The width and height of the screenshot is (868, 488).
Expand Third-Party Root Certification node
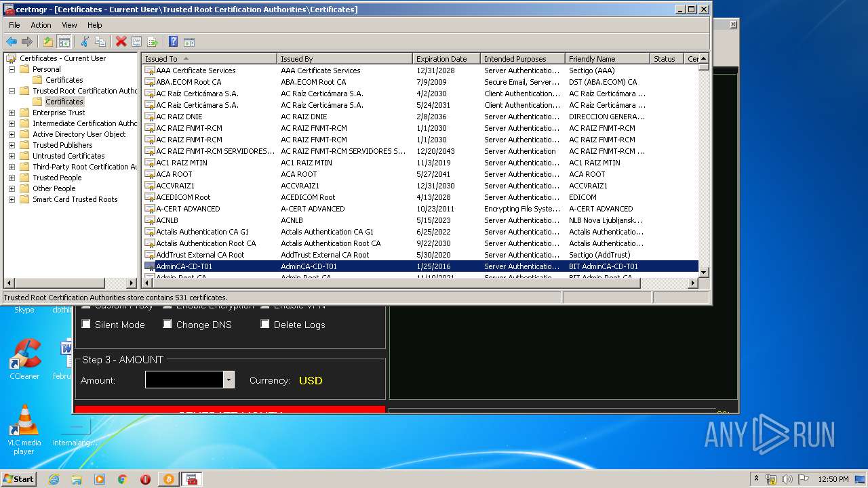coord(12,167)
